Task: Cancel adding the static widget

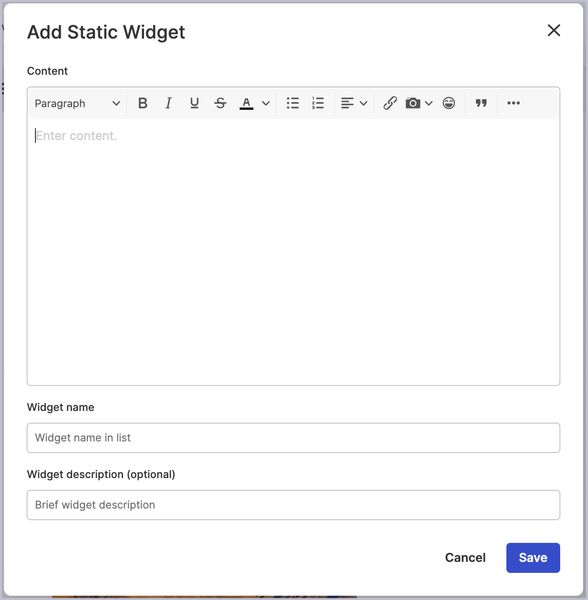Action: [x=465, y=558]
